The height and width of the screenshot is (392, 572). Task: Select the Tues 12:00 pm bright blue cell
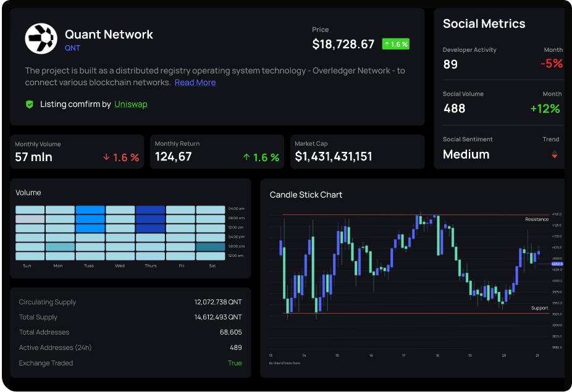(x=90, y=228)
